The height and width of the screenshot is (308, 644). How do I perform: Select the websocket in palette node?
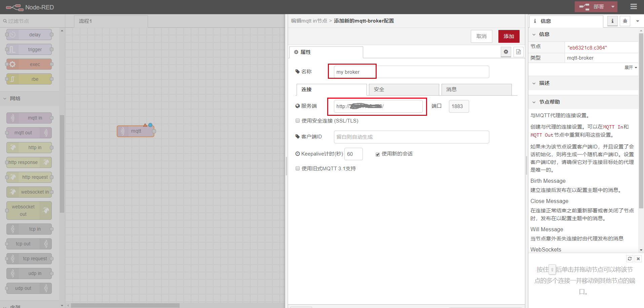click(x=29, y=192)
